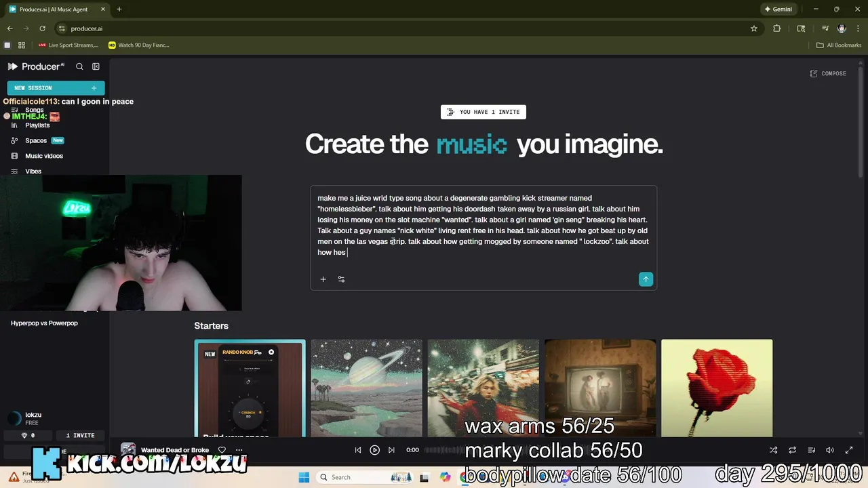Like the Wanted Dead or Broke track
Image resolution: width=868 pixels, height=488 pixels.
(222, 450)
